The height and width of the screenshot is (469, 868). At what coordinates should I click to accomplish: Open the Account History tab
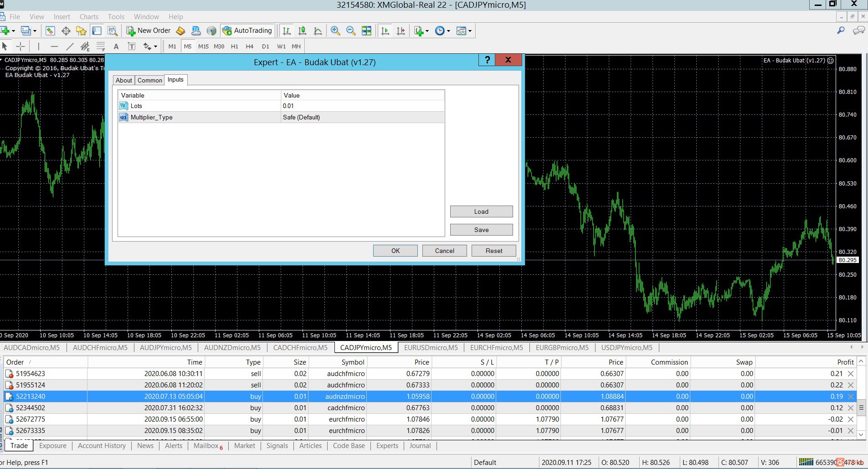click(x=102, y=446)
